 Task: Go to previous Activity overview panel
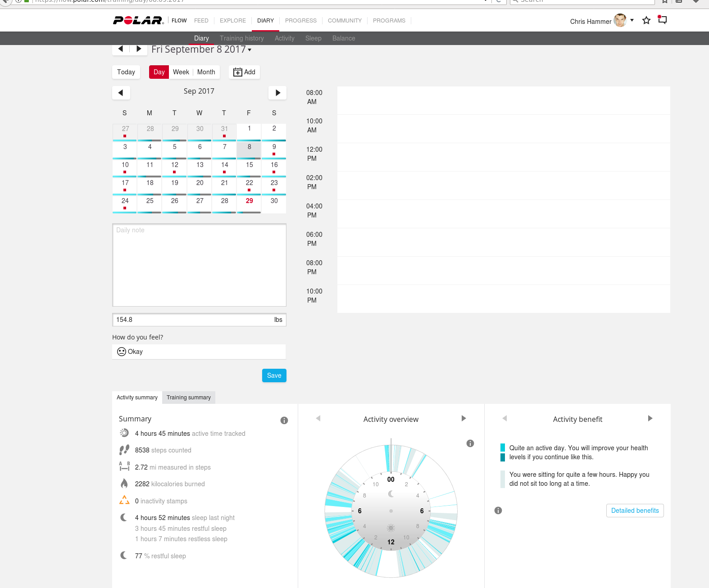[x=318, y=418]
